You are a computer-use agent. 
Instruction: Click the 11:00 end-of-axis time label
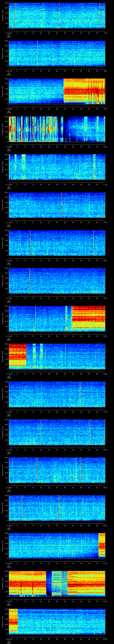point(105,184)
